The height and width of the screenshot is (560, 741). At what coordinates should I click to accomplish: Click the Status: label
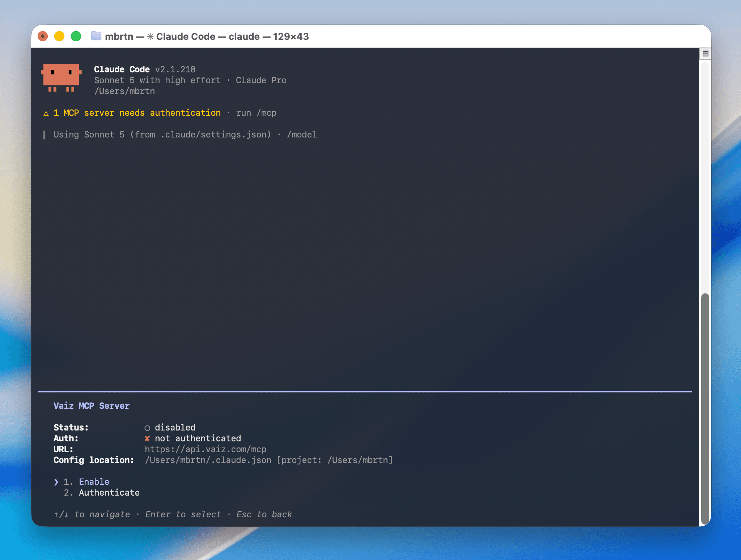tap(71, 428)
